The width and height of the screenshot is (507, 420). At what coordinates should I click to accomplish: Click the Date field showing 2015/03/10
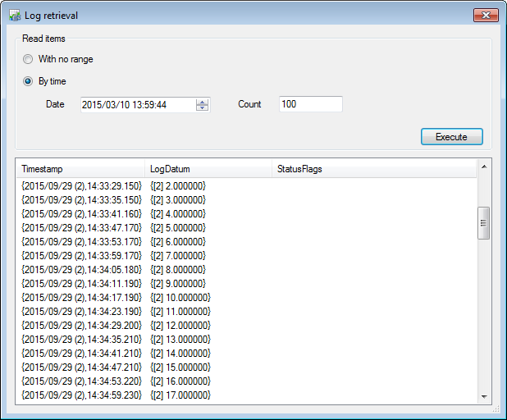(137, 104)
